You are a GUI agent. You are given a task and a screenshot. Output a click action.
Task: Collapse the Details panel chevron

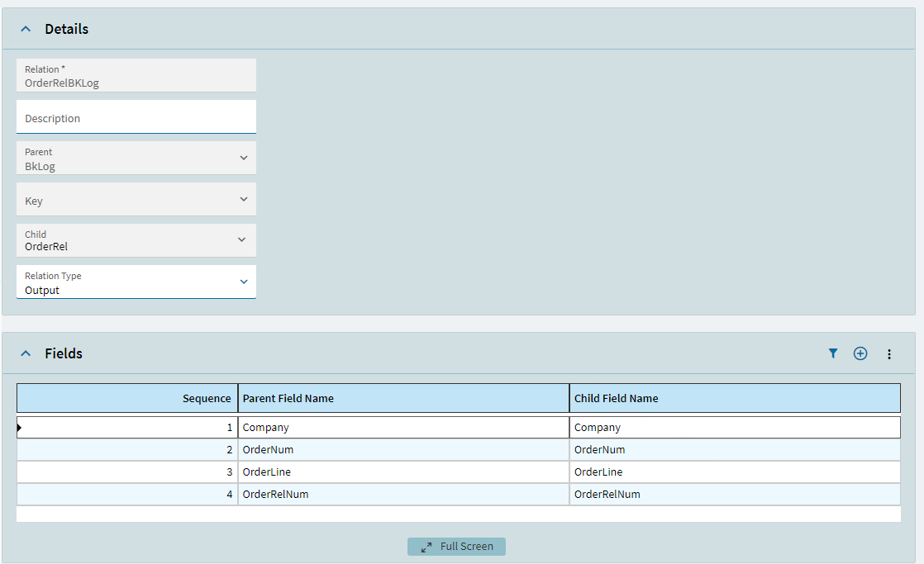[27, 27]
